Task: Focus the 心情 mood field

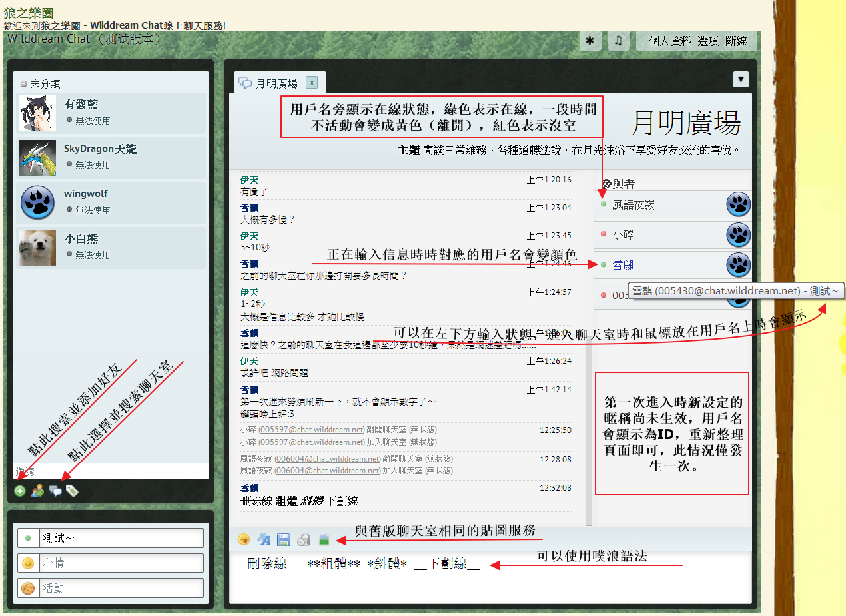Action: pos(122,563)
